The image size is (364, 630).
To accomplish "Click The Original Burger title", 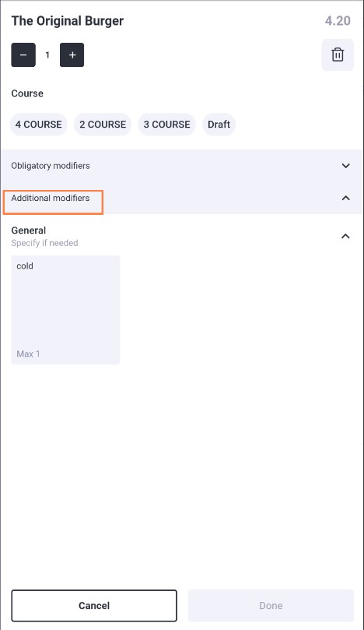I will [68, 21].
